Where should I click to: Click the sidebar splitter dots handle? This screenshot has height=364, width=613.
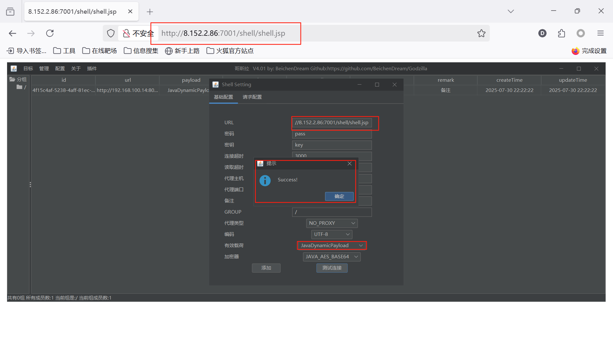click(x=30, y=185)
